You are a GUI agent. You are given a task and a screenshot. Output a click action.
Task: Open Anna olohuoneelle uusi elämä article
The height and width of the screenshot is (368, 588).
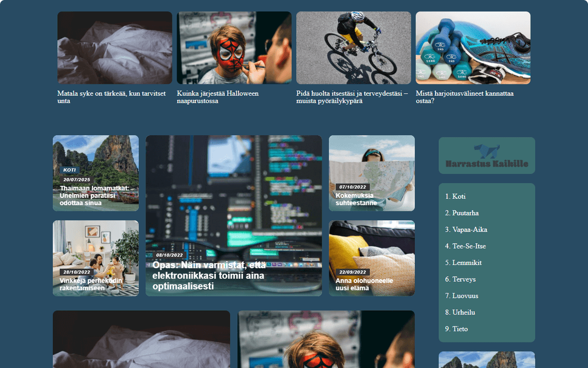364,284
